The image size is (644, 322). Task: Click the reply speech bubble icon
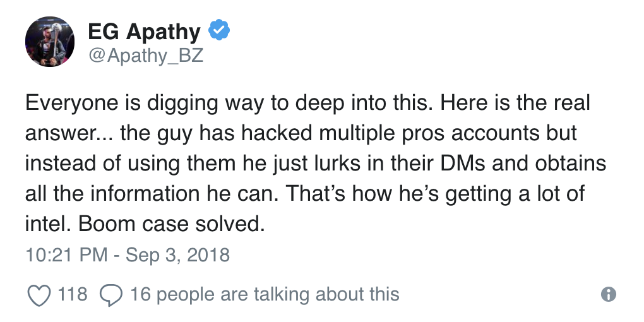click(111, 294)
